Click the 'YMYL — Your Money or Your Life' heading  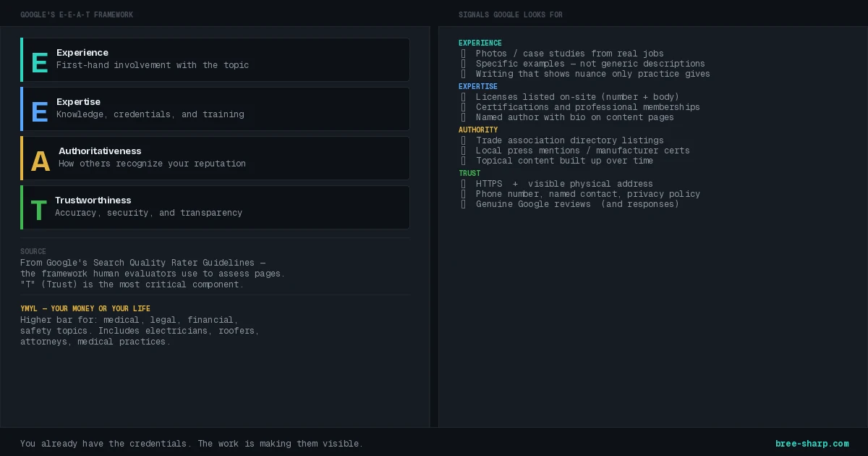click(85, 309)
